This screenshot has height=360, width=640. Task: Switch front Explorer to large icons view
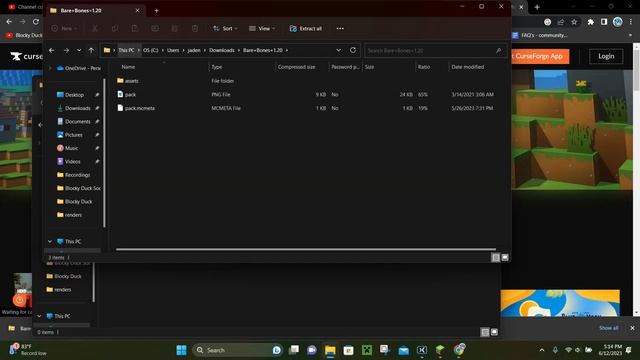(x=505, y=258)
